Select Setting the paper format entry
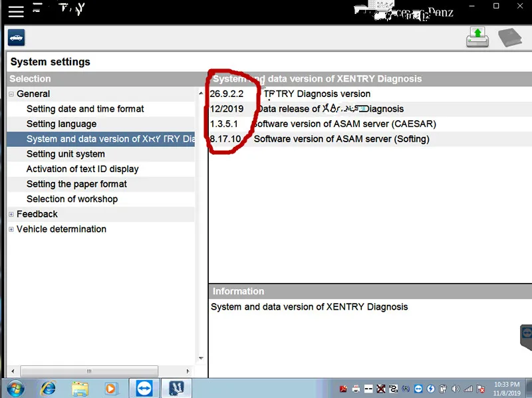This screenshot has height=398, width=532. pyautogui.click(x=76, y=184)
